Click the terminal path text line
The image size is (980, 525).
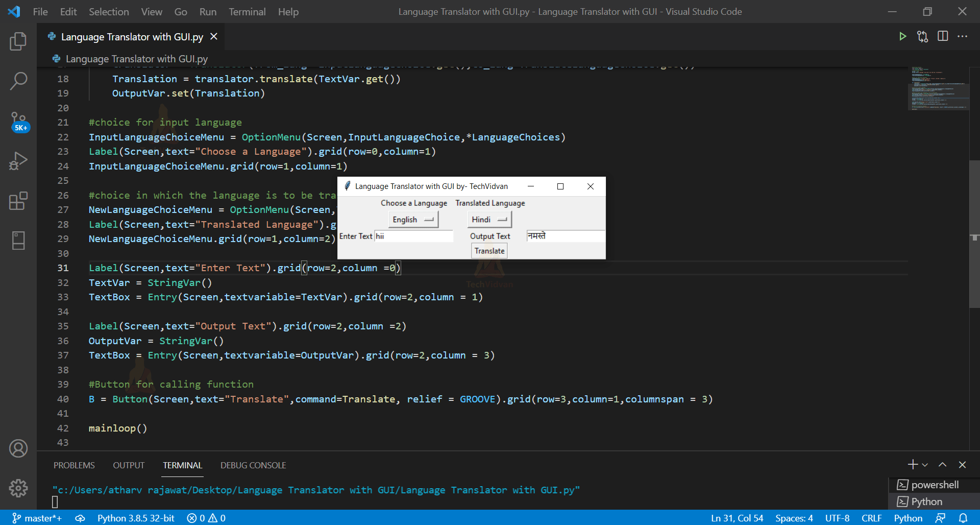(316, 490)
